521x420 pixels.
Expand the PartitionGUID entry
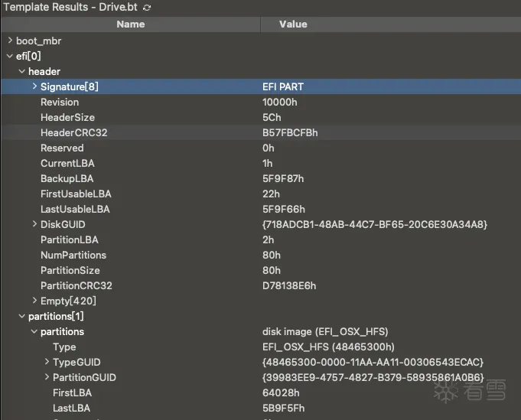click(47, 377)
